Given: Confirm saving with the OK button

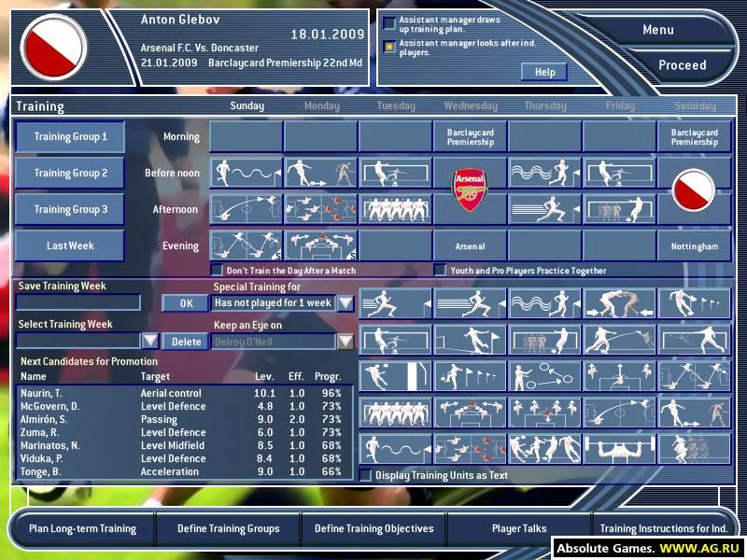Looking at the screenshot, I should click(x=186, y=303).
